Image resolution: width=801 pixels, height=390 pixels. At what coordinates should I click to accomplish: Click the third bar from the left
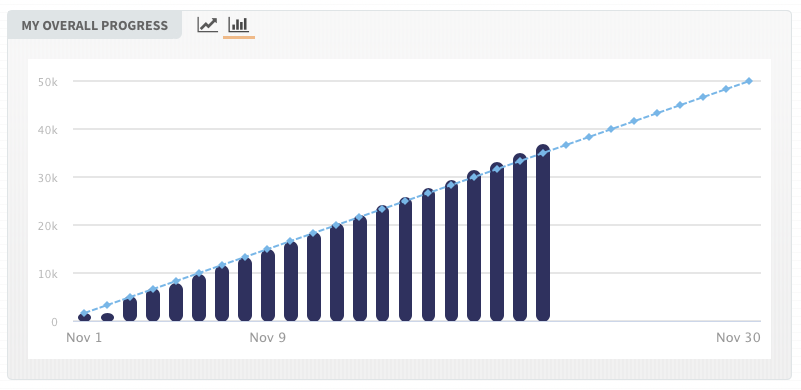130,309
